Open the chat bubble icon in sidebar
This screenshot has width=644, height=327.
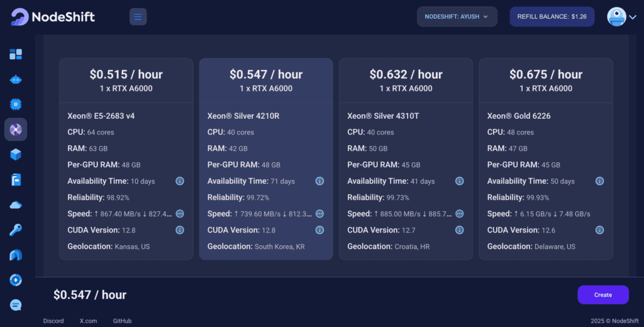click(16, 305)
